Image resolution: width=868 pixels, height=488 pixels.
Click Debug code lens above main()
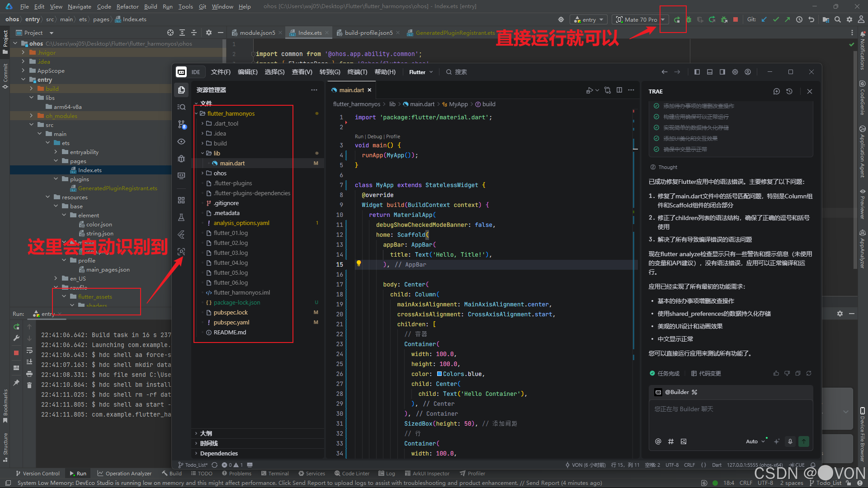pos(374,136)
